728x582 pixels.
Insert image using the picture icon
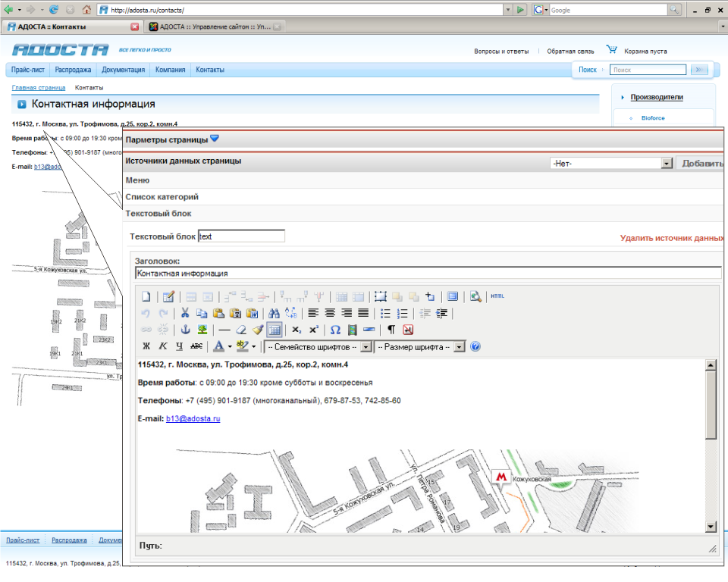coord(202,330)
